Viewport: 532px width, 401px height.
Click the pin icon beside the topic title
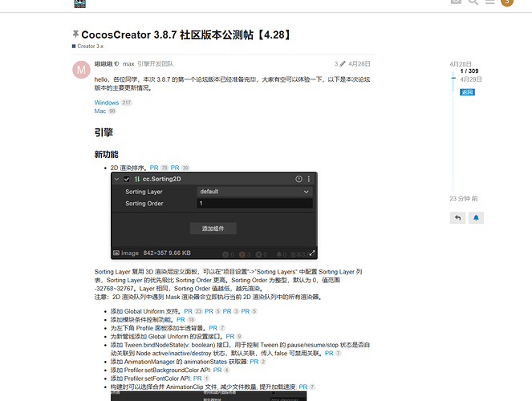[75, 34]
